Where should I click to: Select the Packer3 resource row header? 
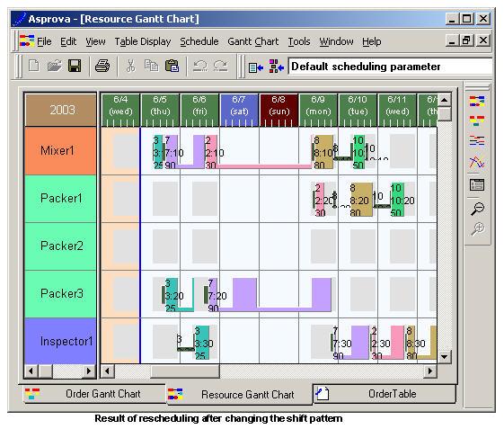[60, 293]
